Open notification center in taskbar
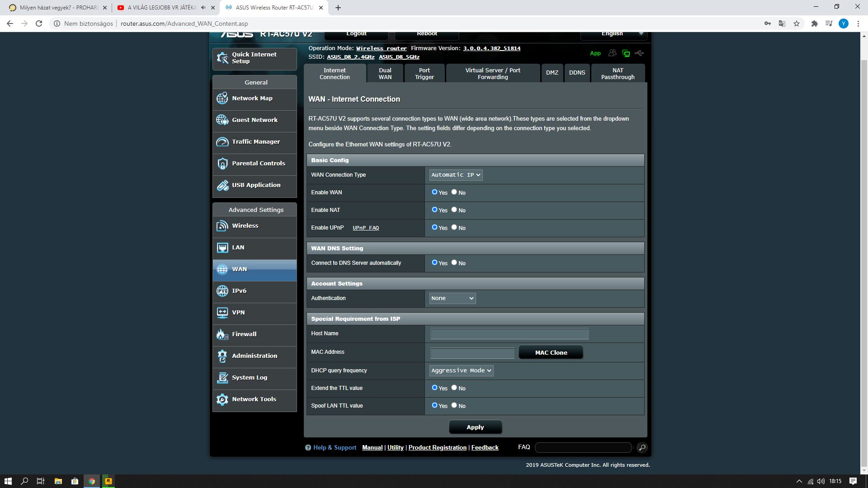The height and width of the screenshot is (488, 868). 853,481
